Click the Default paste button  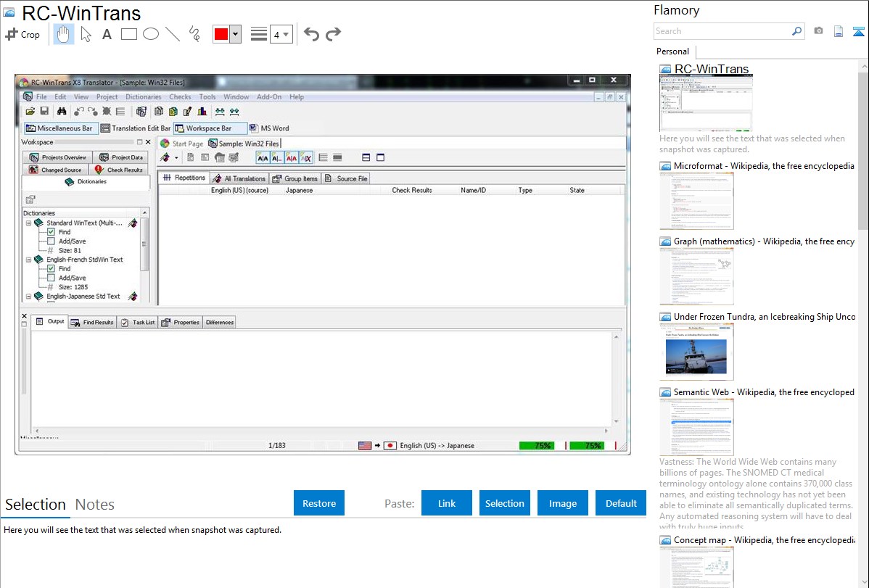621,503
